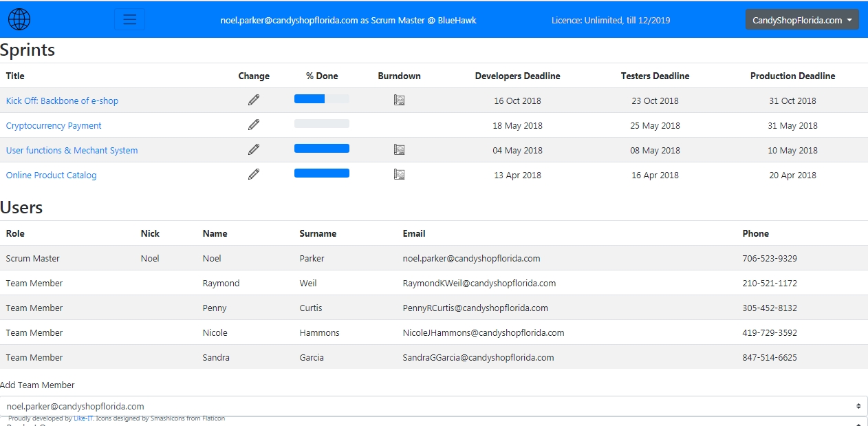Click the logged-in user text in header
The width and height of the screenshot is (868, 426).
point(348,20)
